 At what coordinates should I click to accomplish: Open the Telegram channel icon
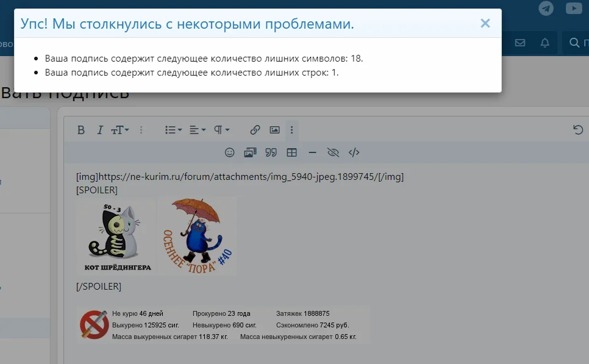pos(546,9)
